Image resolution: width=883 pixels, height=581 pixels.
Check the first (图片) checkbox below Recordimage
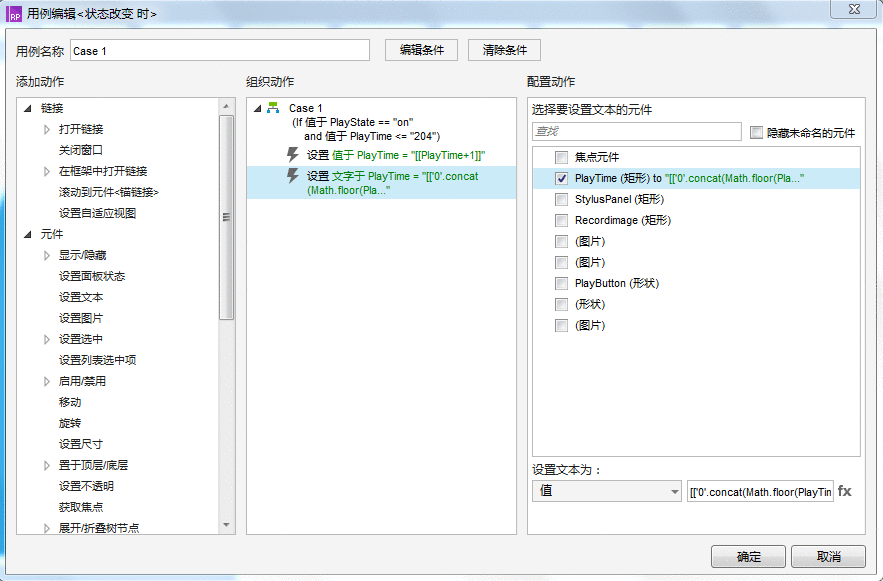click(561, 242)
